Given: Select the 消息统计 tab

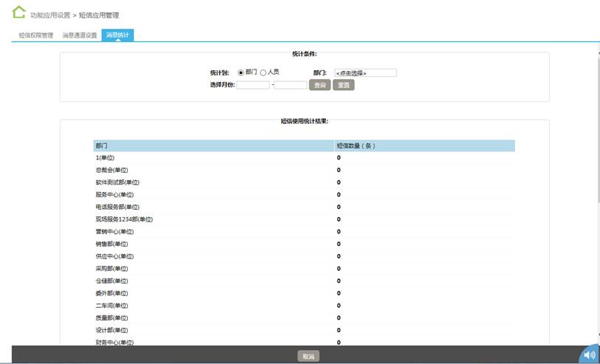Looking at the screenshot, I should tap(117, 35).
